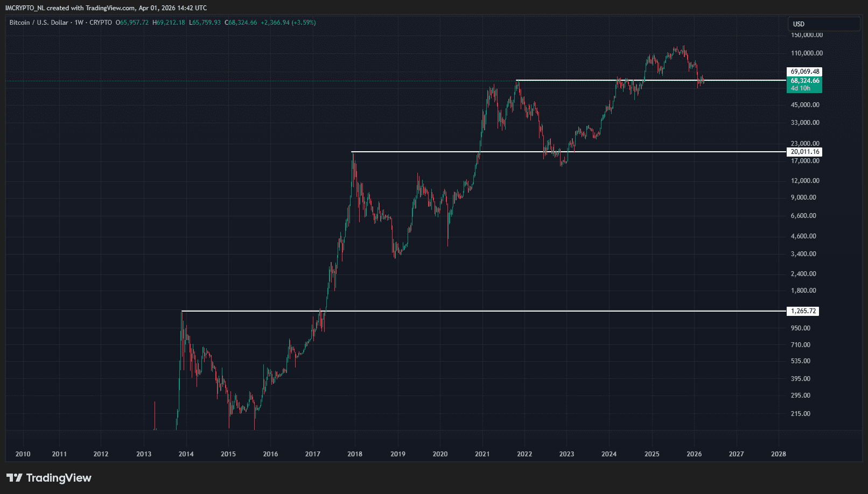Select the 1,265.72 horizontal line label
This screenshot has height=494, width=868.
click(803, 311)
